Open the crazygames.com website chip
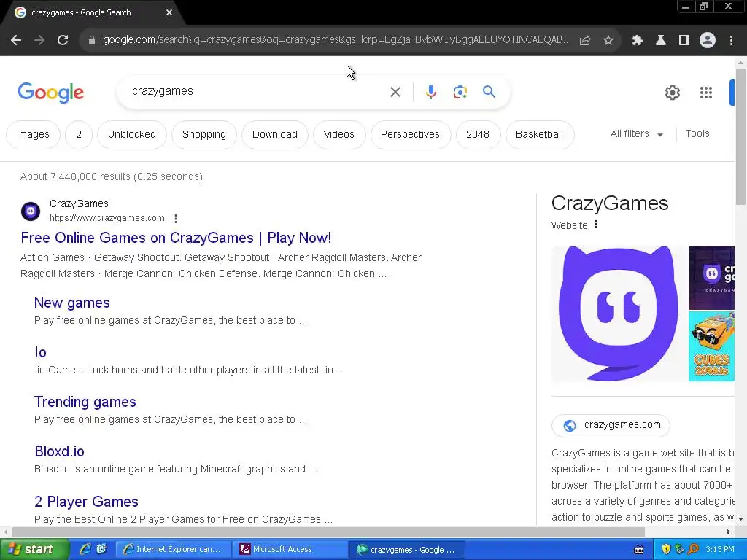 [x=611, y=425]
